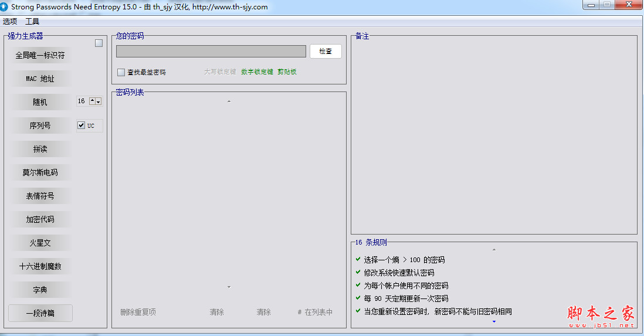Click the # 在列表中 label

315,312
